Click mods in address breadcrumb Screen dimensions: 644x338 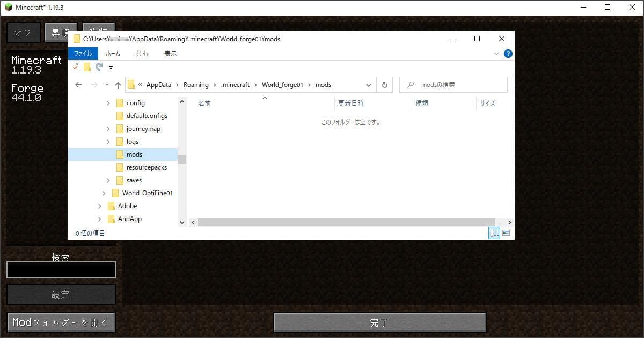[323, 85]
